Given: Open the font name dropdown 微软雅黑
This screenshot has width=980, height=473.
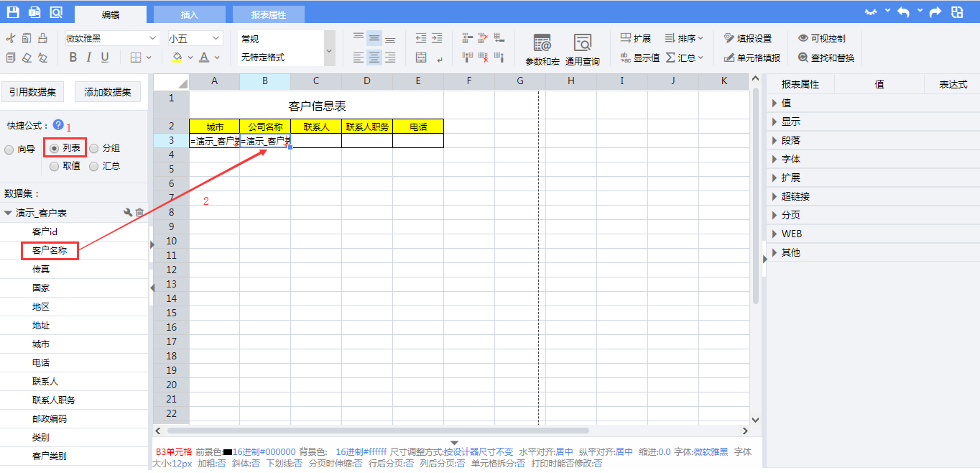Looking at the screenshot, I should 111,38.
